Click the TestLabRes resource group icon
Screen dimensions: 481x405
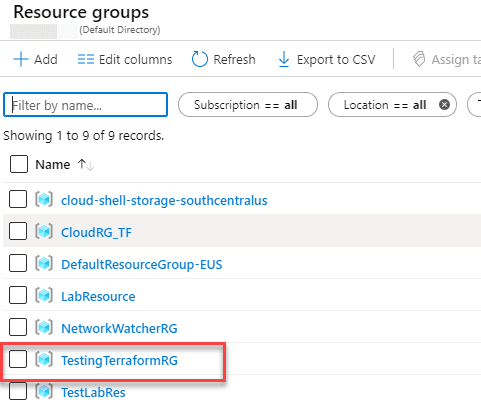44,391
